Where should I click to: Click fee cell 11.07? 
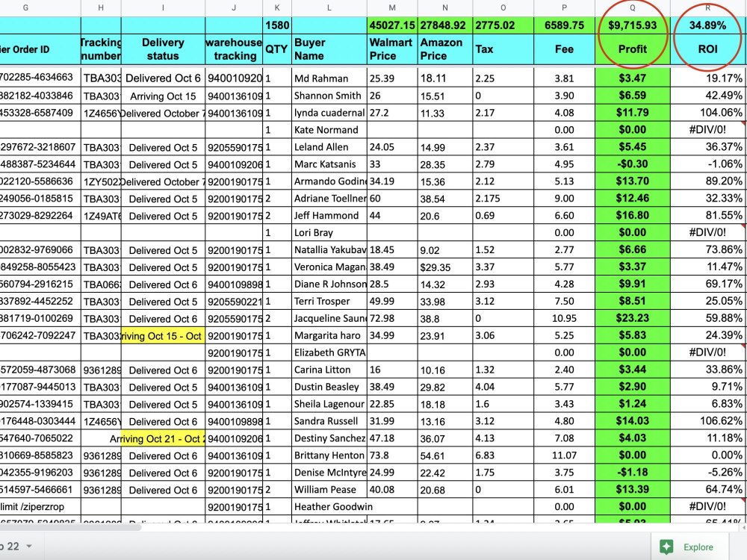coord(564,455)
